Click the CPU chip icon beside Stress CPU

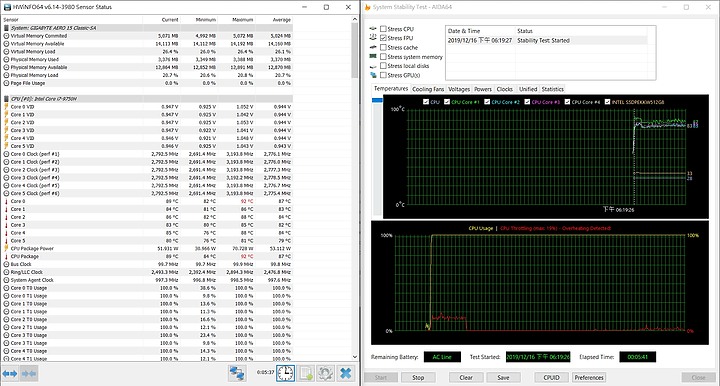pyautogui.click(x=373, y=29)
